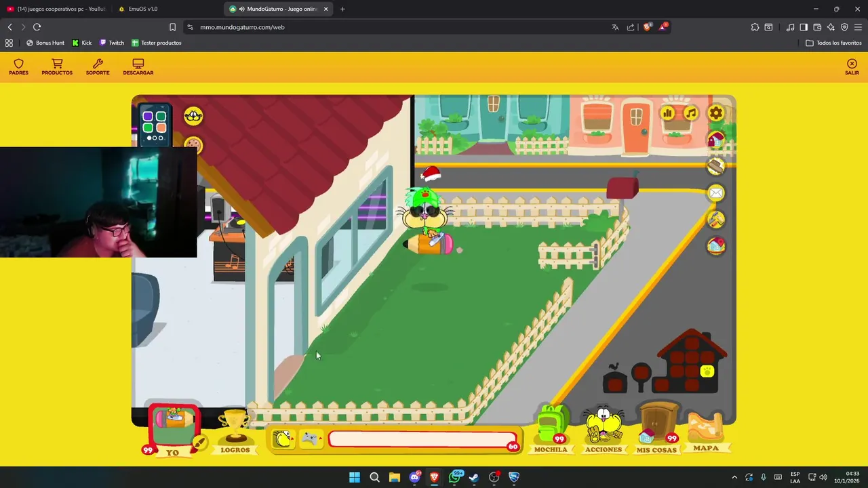Open the bookmarks bar apps grid icon
The height and width of the screenshot is (488, 868).
9,43
